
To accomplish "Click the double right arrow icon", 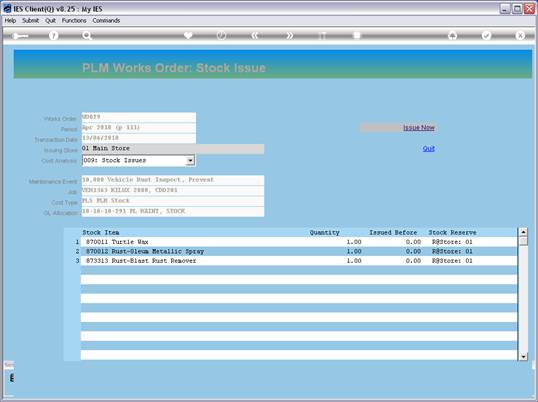I will (x=290, y=35).
